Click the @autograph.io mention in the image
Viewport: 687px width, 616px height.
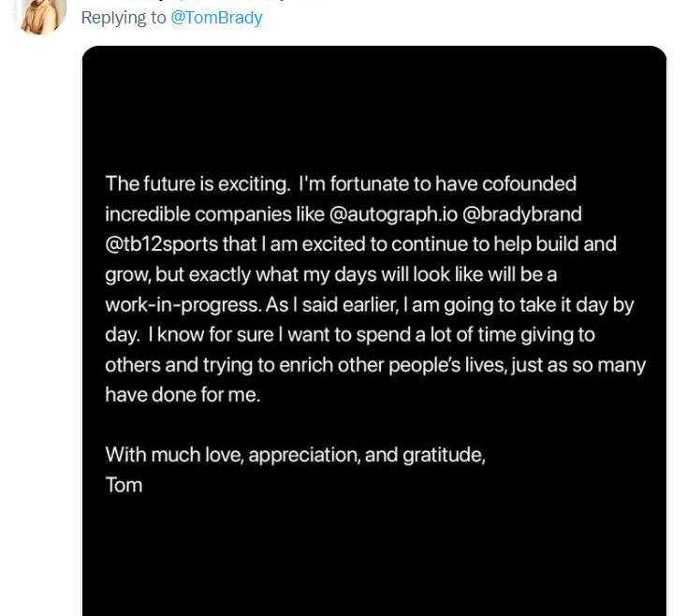(393, 214)
